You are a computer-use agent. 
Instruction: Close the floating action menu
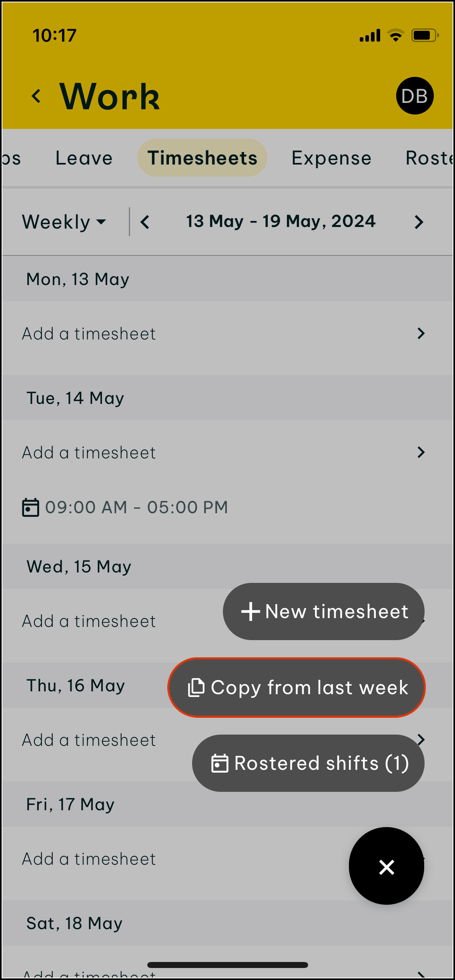tap(386, 867)
